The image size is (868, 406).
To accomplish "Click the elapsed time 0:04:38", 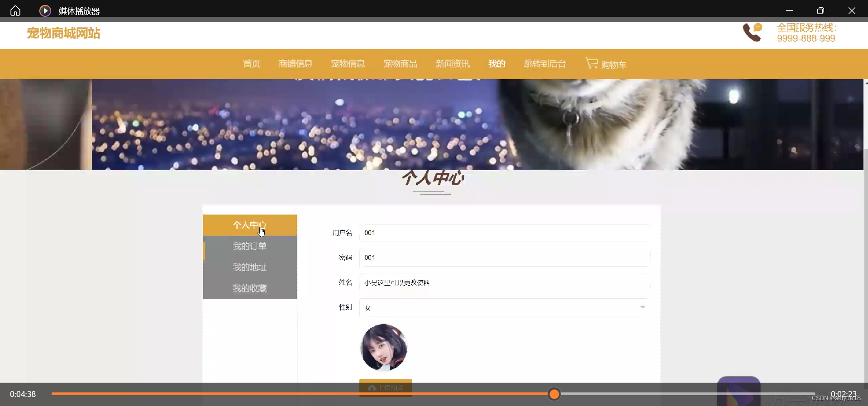I will [x=23, y=394].
